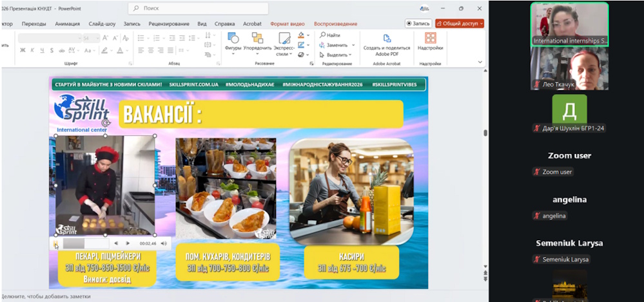Click the Найти search tool
Screen dimensions: 644x302
(329, 35)
